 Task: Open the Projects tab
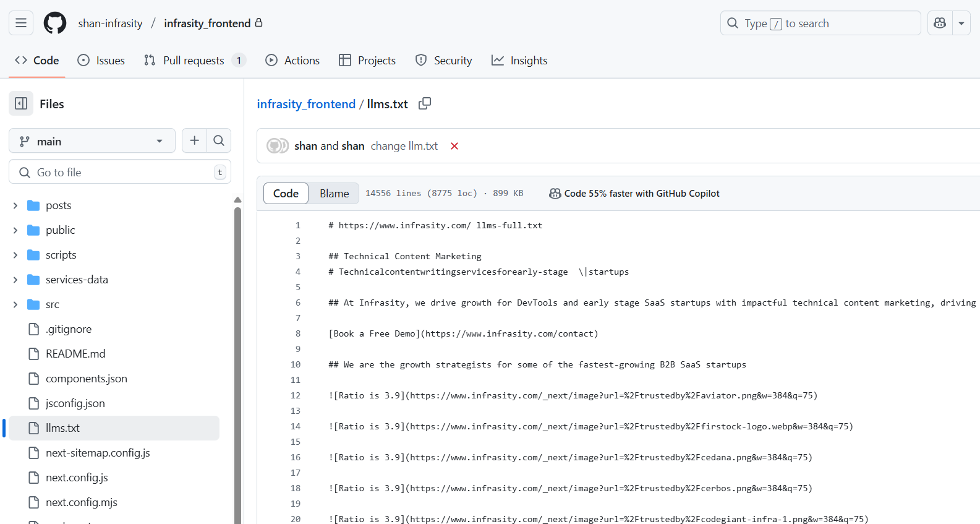tap(367, 60)
